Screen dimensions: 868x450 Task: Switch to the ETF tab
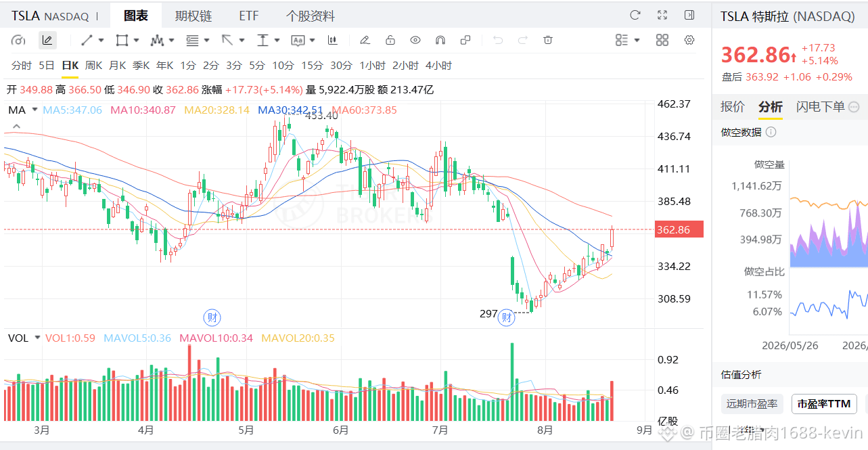point(248,16)
